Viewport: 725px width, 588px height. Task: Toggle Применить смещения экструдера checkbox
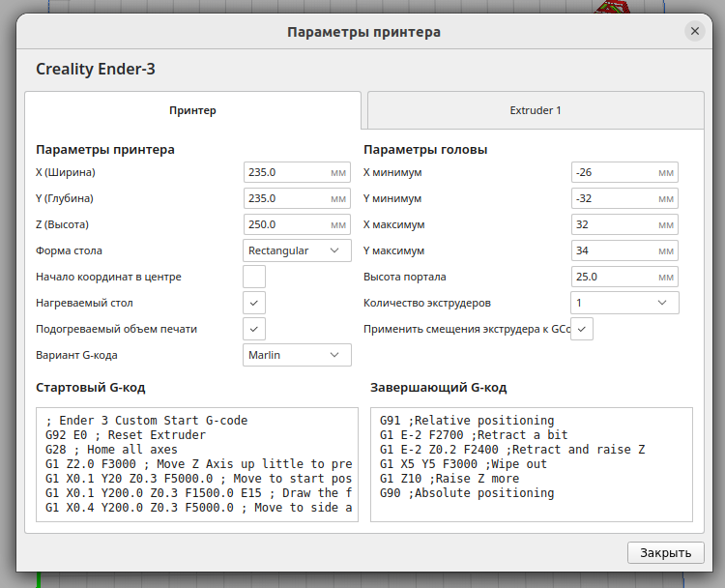tap(582, 329)
